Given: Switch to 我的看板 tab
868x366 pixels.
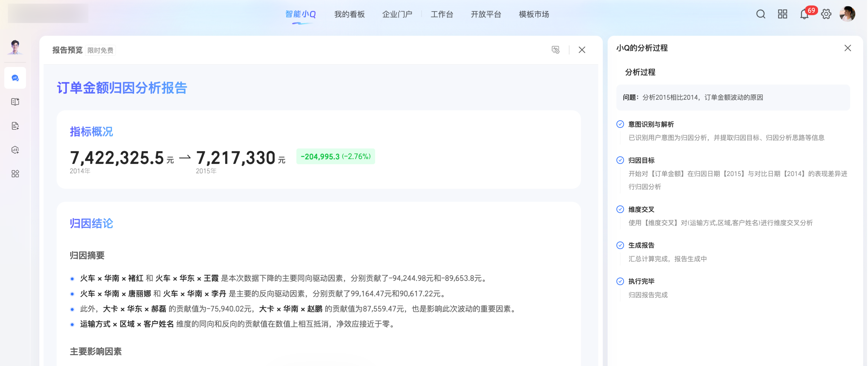Looking at the screenshot, I should (x=349, y=14).
